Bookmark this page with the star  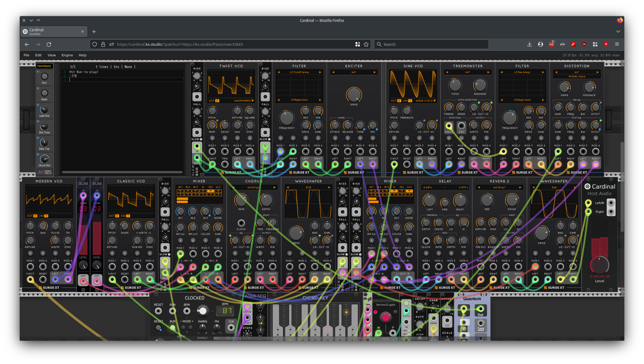coord(366,44)
